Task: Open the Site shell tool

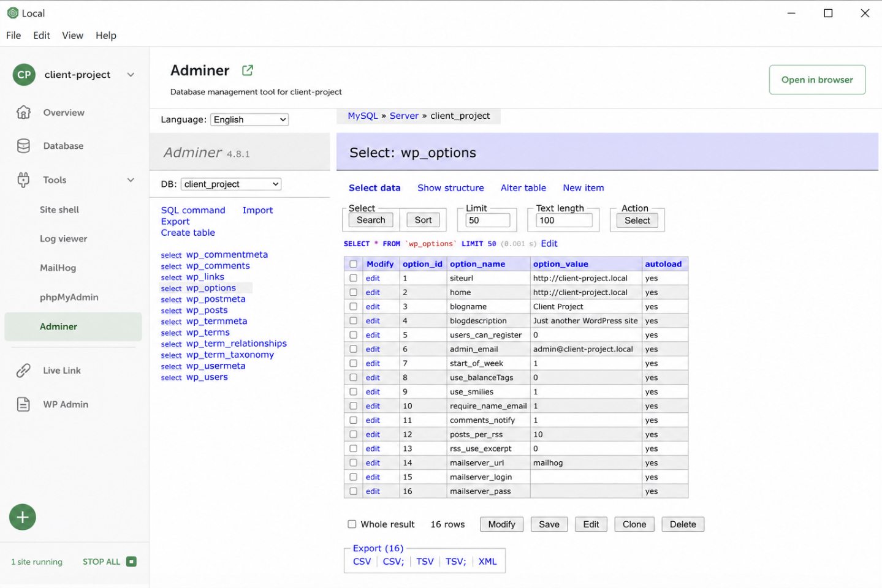Action: click(x=59, y=209)
